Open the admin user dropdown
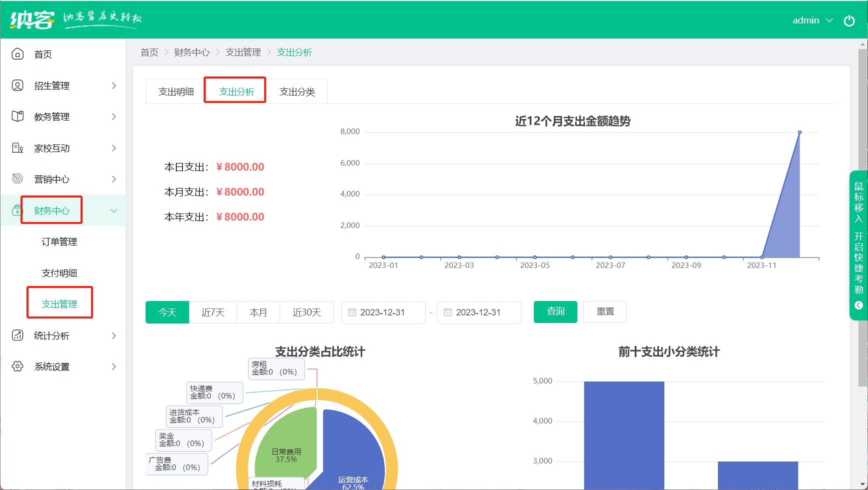Image resolution: width=868 pixels, height=490 pixels. click(x=812, y=20)
